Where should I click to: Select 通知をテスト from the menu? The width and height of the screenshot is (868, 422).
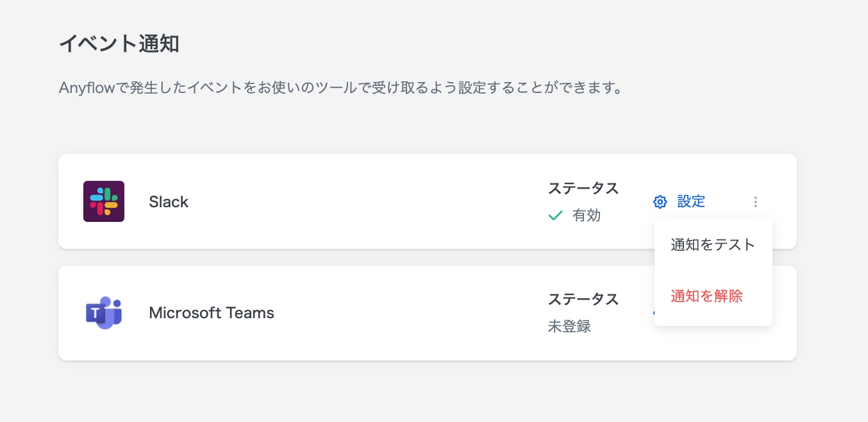coord(713,244)
